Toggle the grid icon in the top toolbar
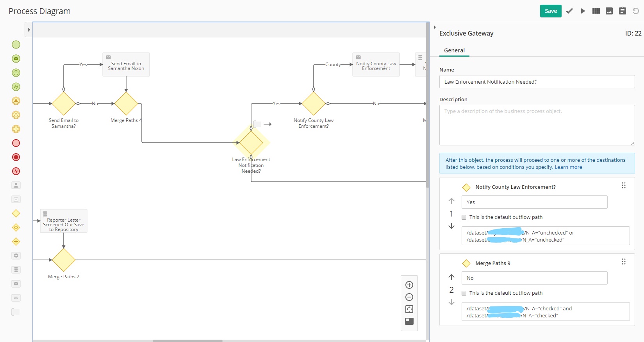644x342 pixels. coord(596,11)
